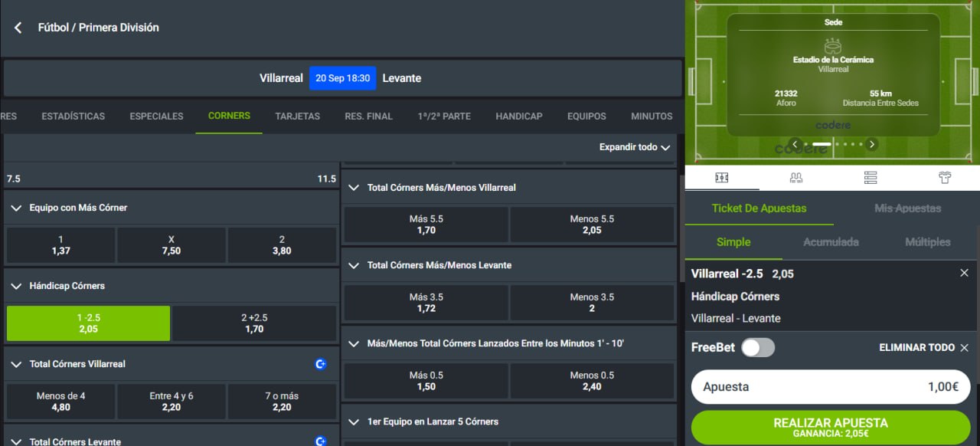This screenshot has width=980, height=446.
Task: Remove Villarreal -2.5 selection from ticket
Action: tap(964, 273)
